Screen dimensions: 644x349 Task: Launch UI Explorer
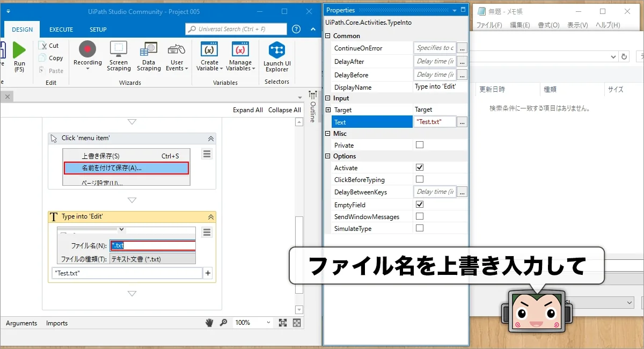277,56
